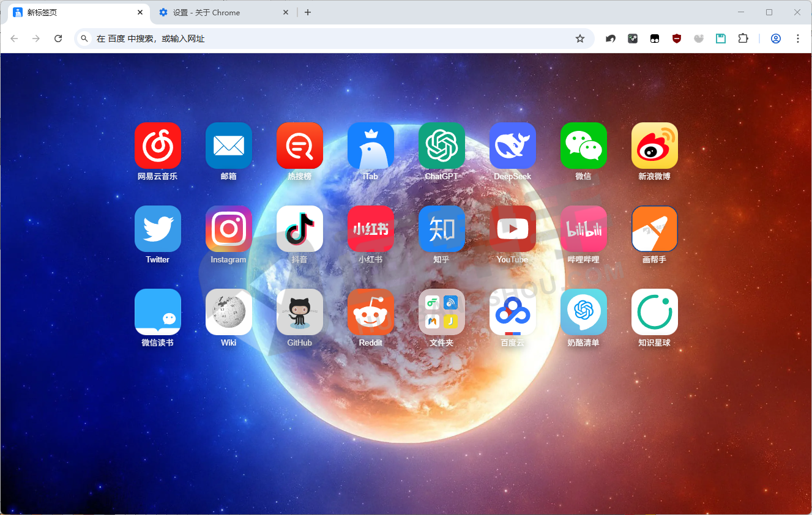812x515 pixels.
Task: Open the Wiki globe shortcut
Action: coord(229,312)
